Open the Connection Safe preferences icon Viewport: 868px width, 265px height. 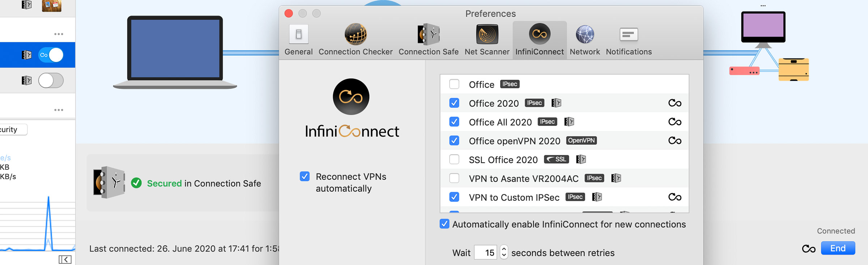point(428,40)
